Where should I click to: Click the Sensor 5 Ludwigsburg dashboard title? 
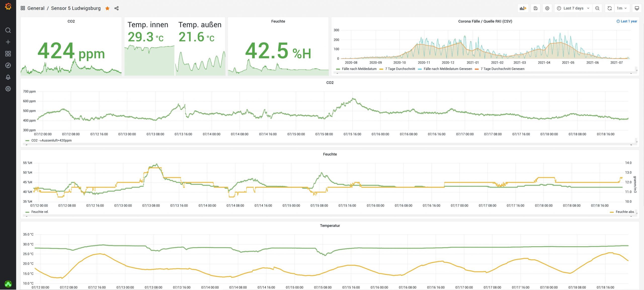(x=76, y=8)
